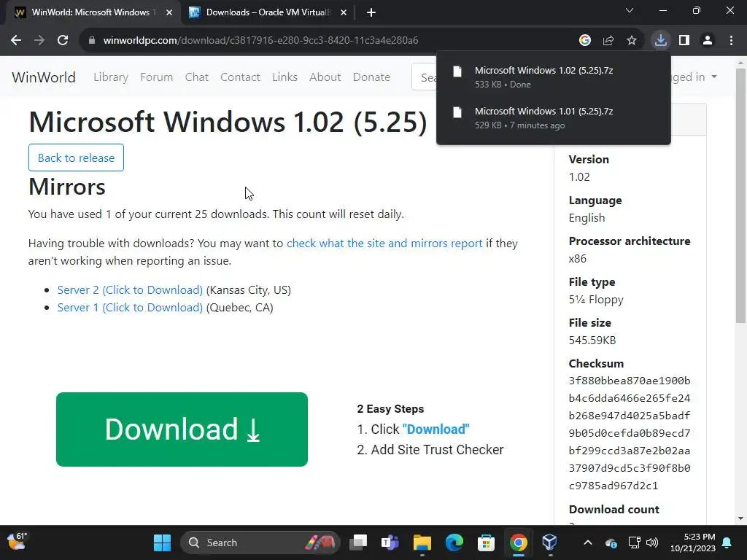This screenshot has height=560, width=747.
Task: Switch to Downloads – Oracle VM VirtualBox tab
Action: pos(267,12)
